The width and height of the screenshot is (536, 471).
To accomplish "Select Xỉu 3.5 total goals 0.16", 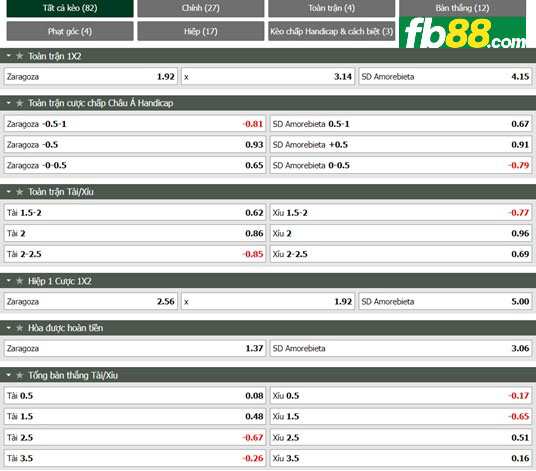I will pos(401,458).
